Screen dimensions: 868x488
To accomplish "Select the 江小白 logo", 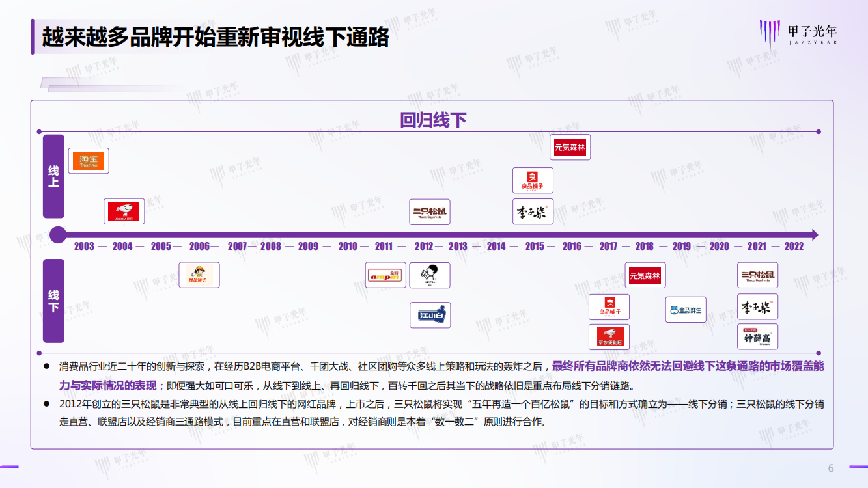I will pos(430,315).
